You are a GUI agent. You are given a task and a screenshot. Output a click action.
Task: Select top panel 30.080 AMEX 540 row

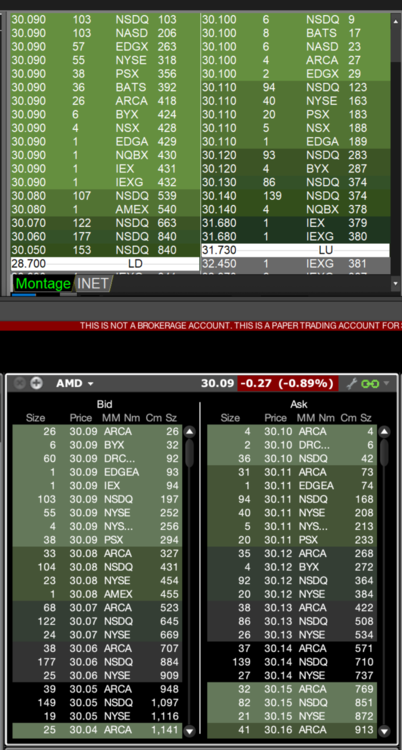[x=105, y=210]
